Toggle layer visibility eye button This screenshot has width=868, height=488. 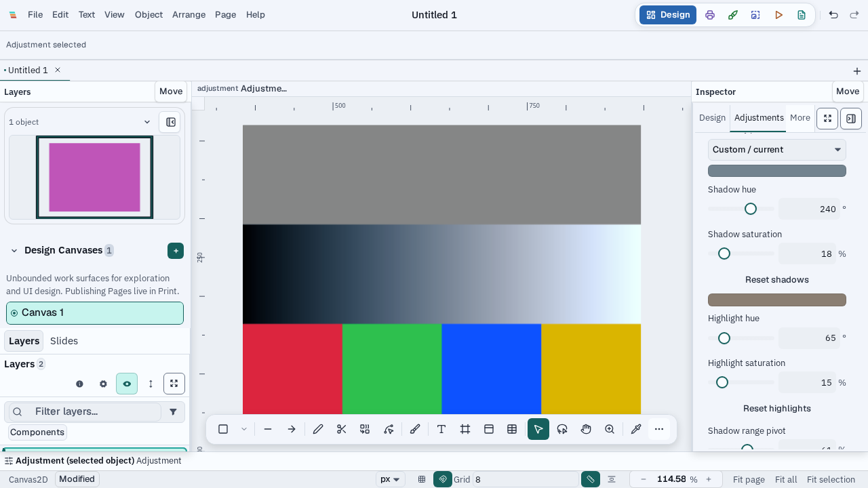click(x=127, y=384)
